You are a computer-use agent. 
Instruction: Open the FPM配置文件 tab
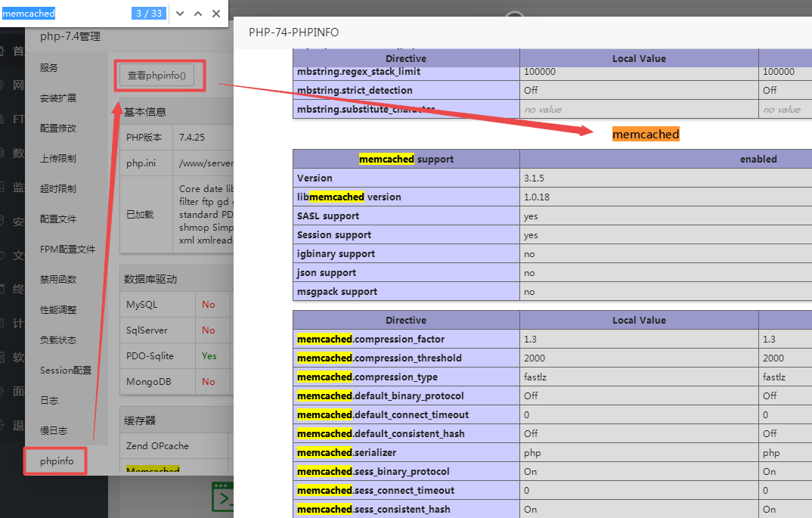pos(68,249)
